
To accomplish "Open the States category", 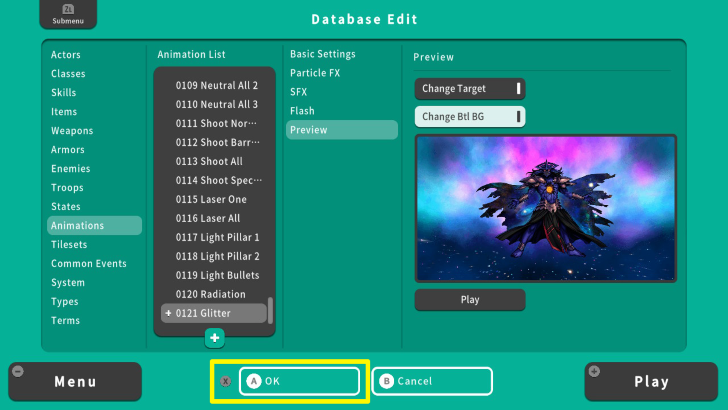I will pos(65,207).
